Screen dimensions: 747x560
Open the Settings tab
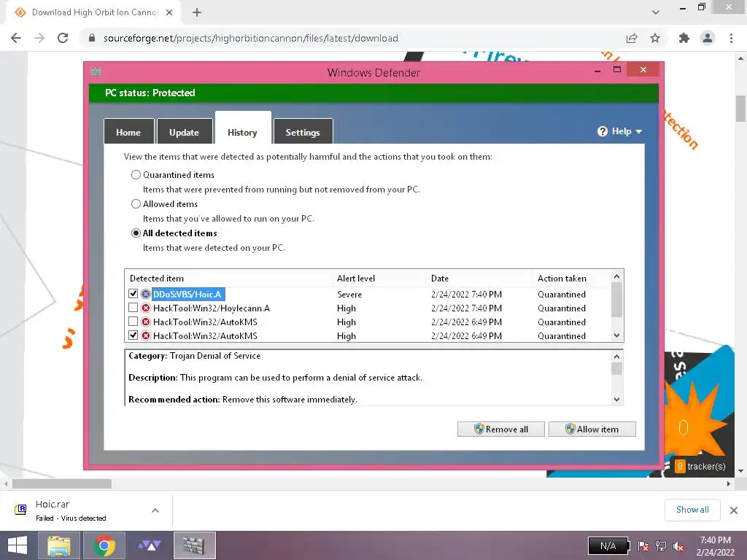point(303,131)
